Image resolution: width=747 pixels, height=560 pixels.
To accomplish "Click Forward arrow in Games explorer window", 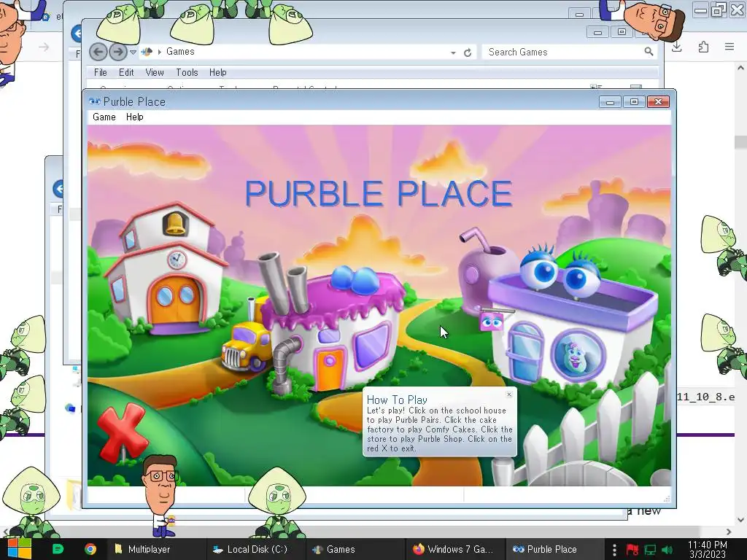I will tap(117, 52).
